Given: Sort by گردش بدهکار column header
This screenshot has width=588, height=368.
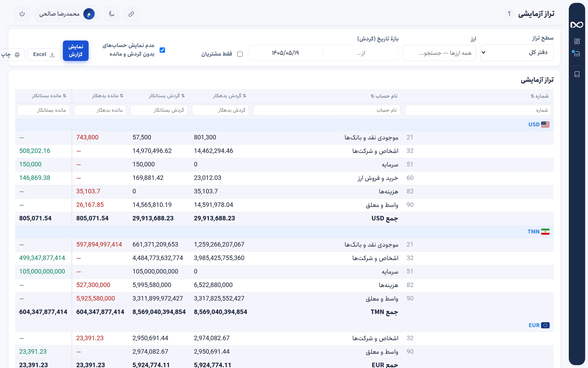Looking at the screenshot, I should coord(230,96).
